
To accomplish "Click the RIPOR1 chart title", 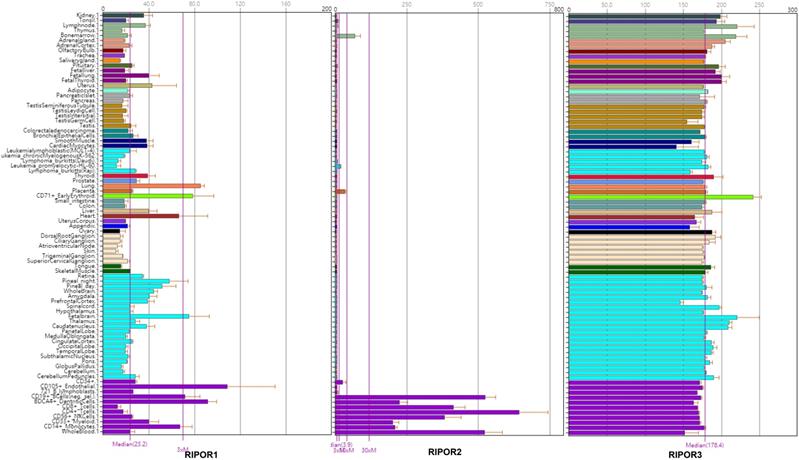I will 201,455.
